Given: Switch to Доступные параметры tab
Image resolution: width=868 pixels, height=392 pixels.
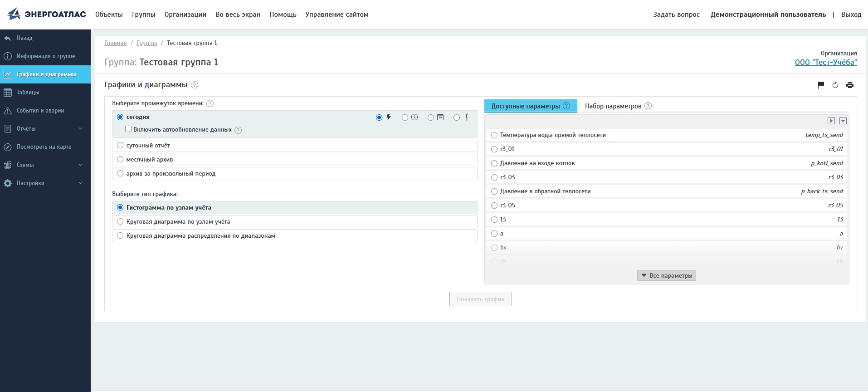Looking at the screenshot, I should (526, 106).
